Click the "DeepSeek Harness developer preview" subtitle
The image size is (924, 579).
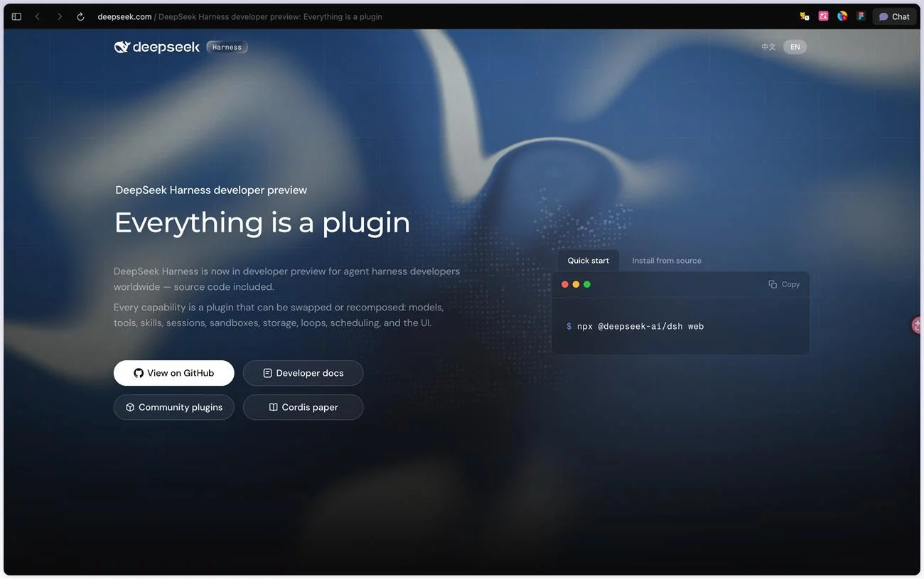(211, 190)
